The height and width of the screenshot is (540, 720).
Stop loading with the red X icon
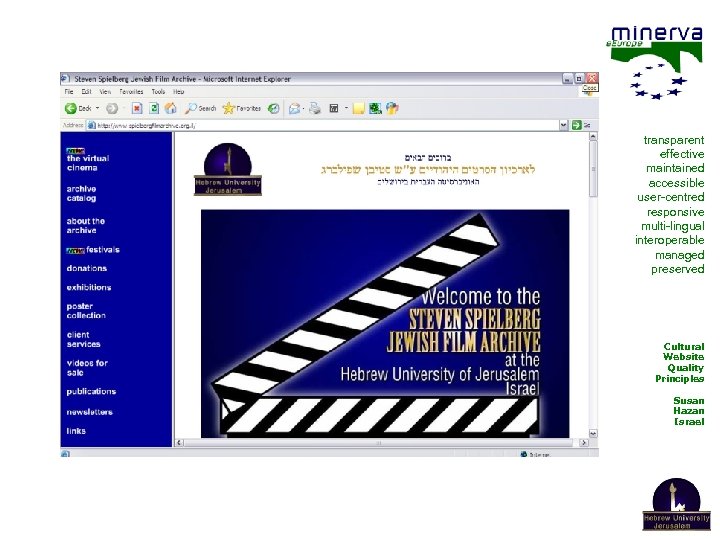point(136,108)
